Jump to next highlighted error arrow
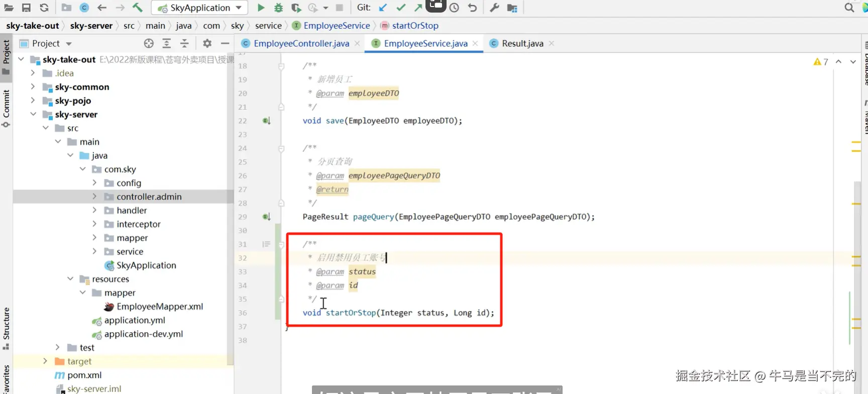The image size is (868, 394). click(853, 61)
